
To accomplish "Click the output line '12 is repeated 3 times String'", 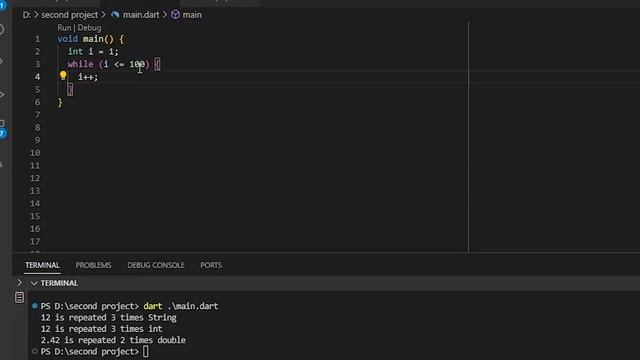I will click(109, 318).
